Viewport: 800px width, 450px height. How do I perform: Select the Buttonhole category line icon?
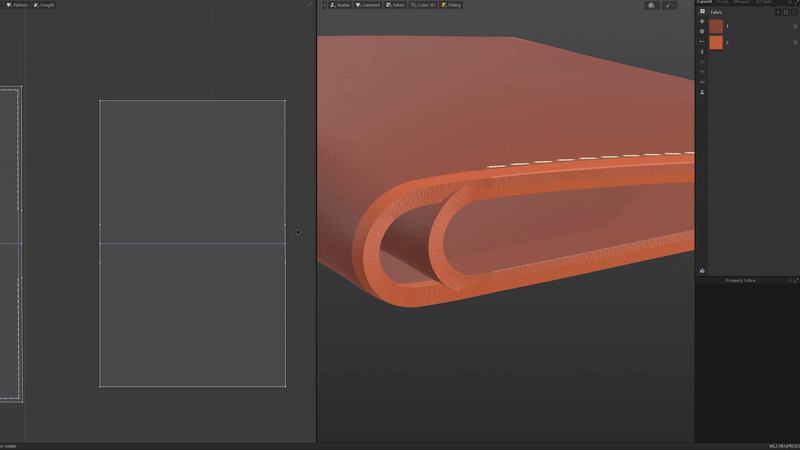tap(702, 42)
